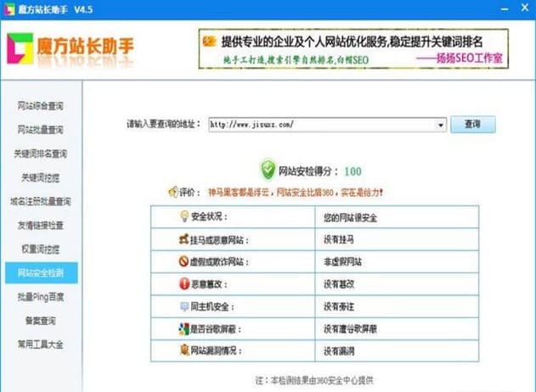Click the icon beside 网站漏洞情况
The image size is (536, 392).
(x=183, y=350)
